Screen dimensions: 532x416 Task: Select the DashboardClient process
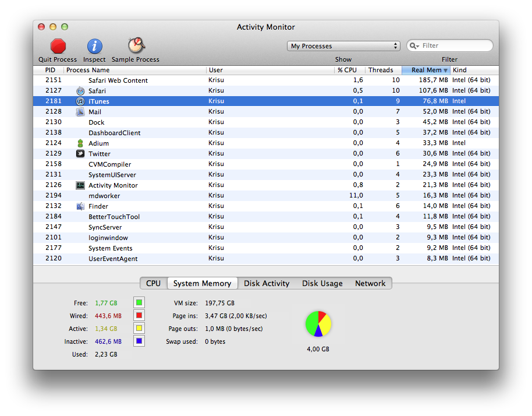coord(266,133)
